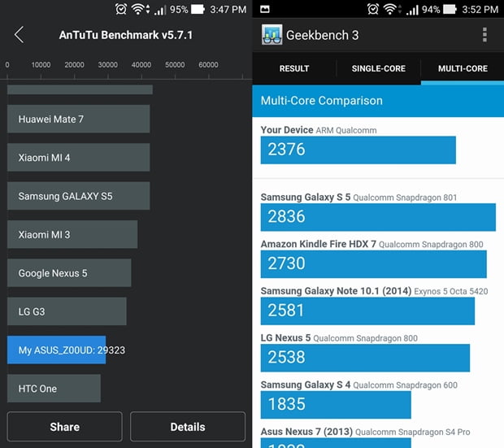Tap Samsung Galaxy S 4 device label

click(359, 385)
